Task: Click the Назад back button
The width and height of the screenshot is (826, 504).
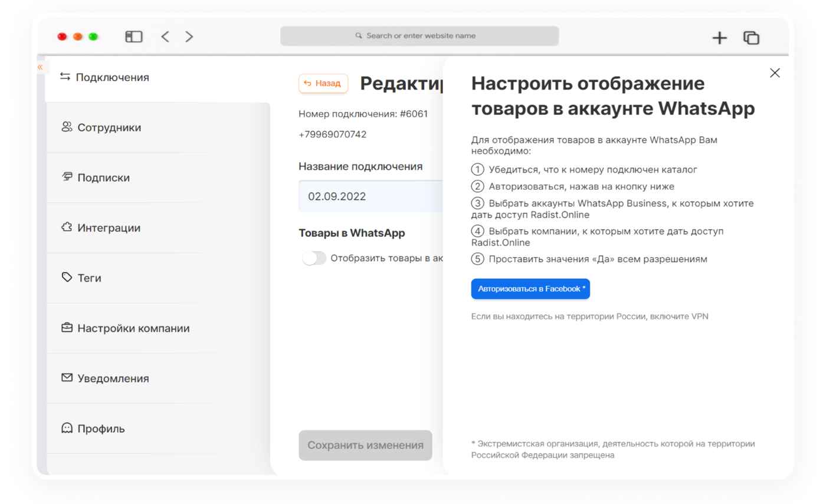Action: point(323,84)
